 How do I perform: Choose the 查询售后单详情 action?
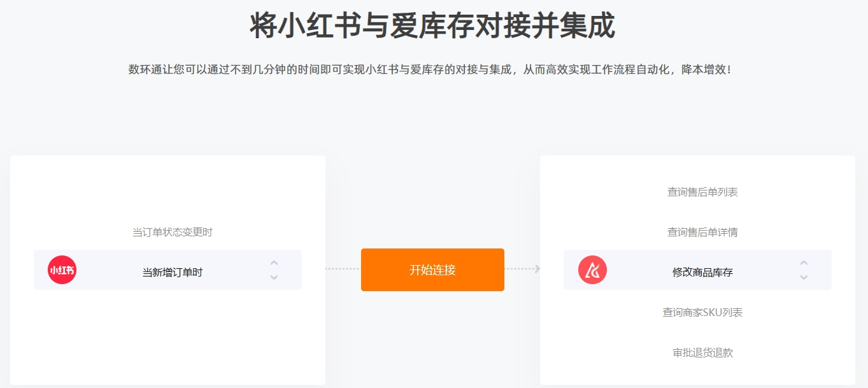702,232
